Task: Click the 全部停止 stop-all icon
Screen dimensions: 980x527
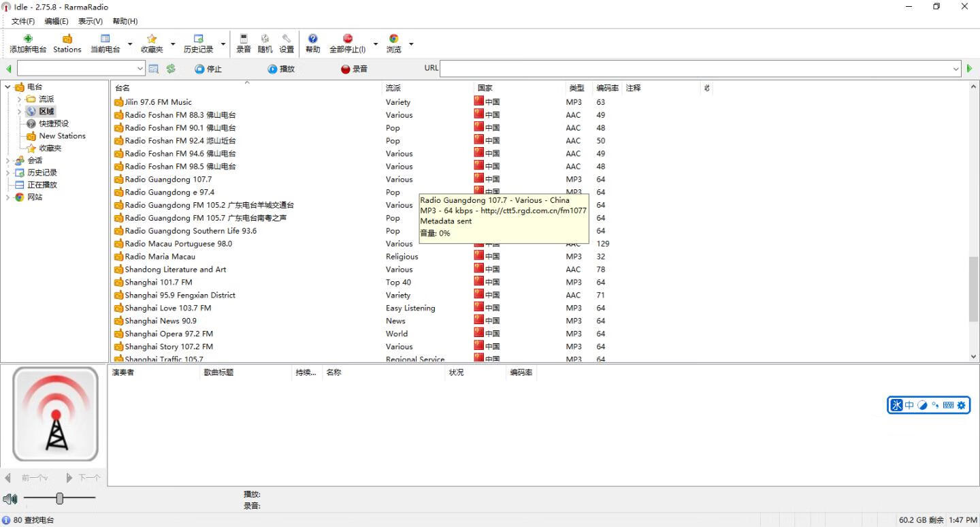Action: coord(348,39)
